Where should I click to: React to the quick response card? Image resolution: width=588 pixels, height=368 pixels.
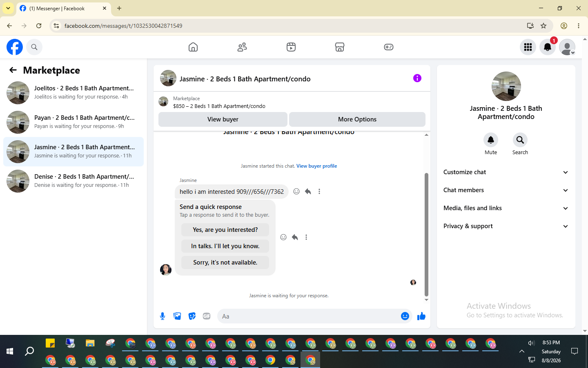tap(283, 237)
